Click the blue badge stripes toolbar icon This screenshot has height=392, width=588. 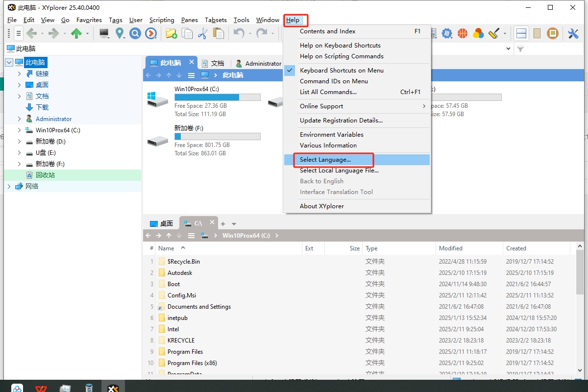click(x=447, y=33)
